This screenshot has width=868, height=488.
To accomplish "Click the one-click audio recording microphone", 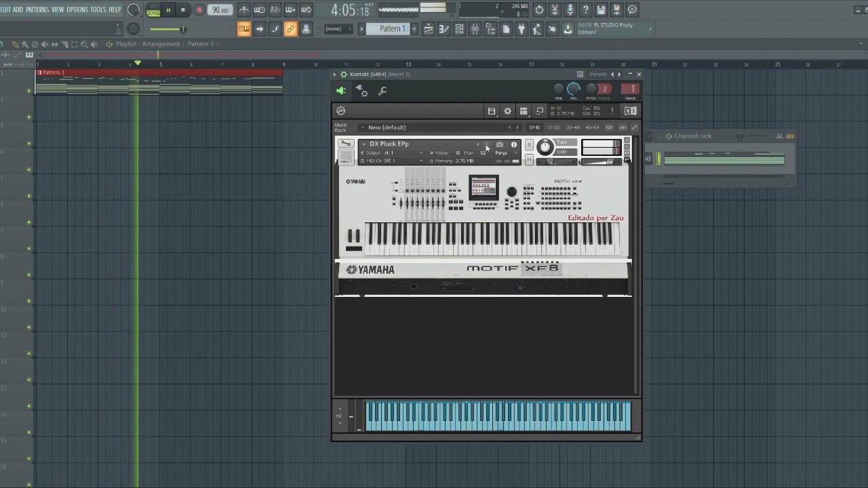I will 570,9.
